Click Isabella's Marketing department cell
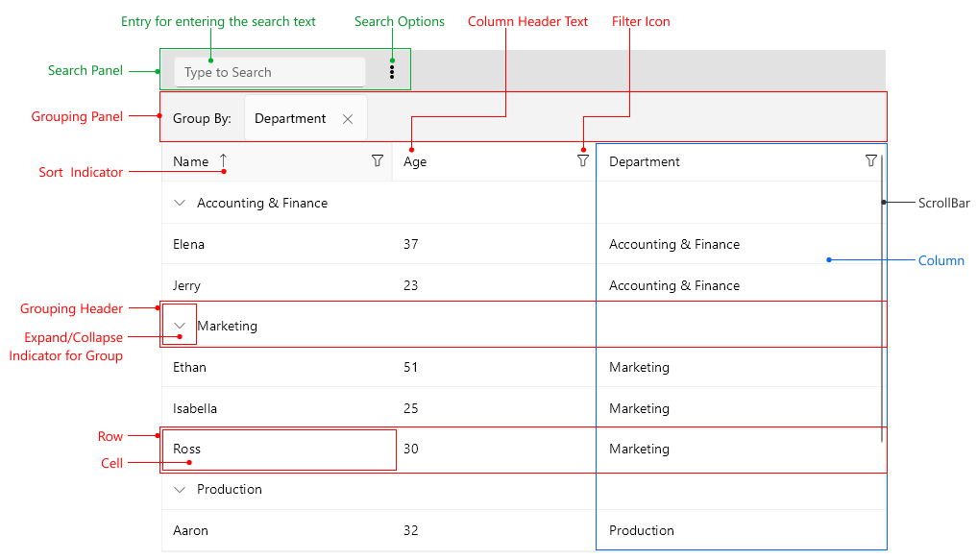The height and width of the screenshot is (560, 977). tap(639, 408)
